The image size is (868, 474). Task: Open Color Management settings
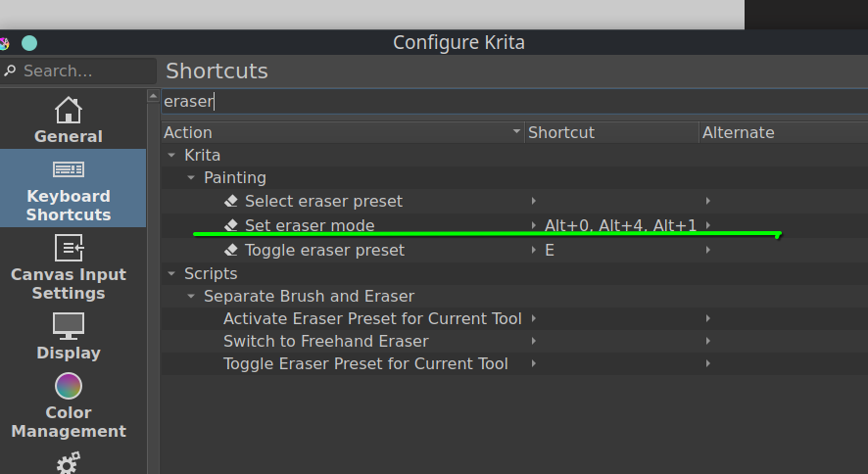tap(69, 404)
